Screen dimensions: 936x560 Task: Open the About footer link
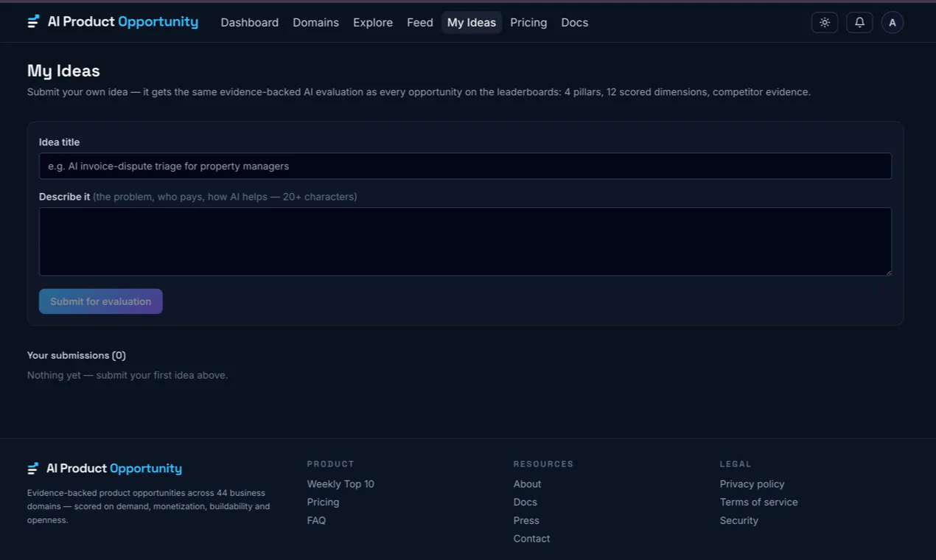pyautogui.click(x=527, y=484)
